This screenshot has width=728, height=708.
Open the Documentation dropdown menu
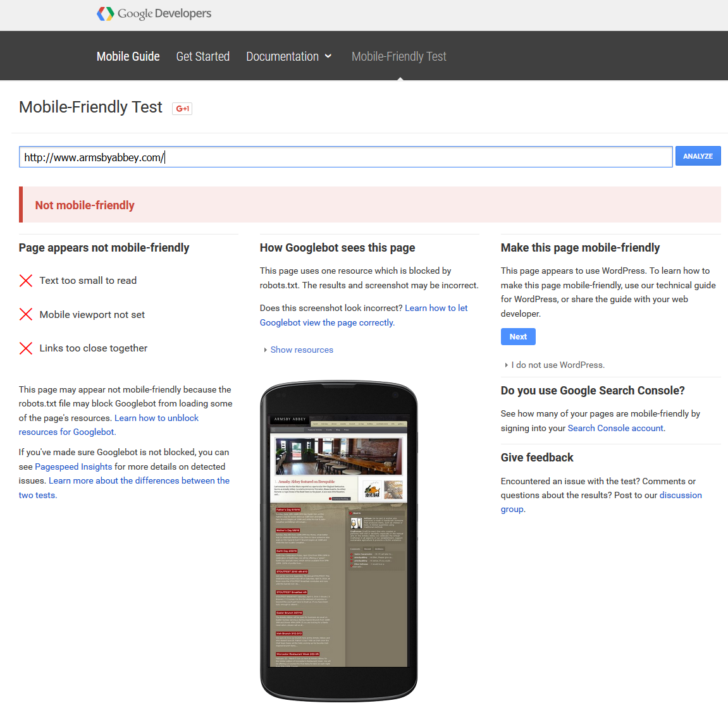(288, 57)
